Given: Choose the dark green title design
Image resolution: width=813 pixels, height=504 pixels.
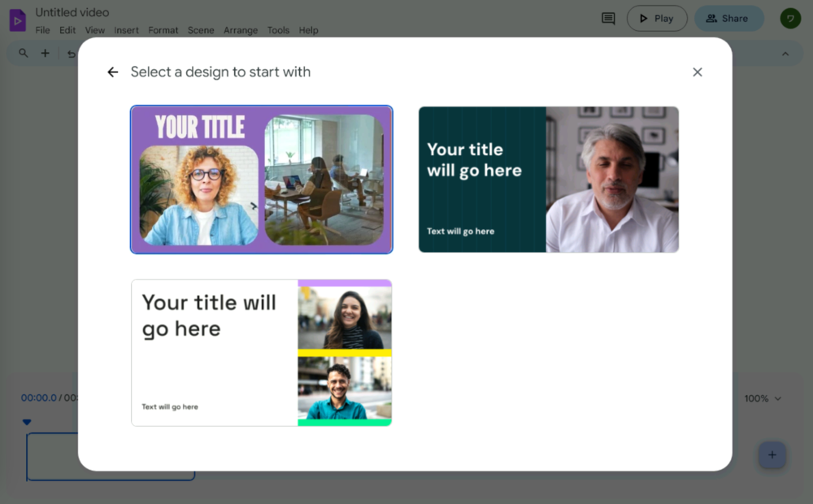Looking at the screenshot, I should point(548,179).
